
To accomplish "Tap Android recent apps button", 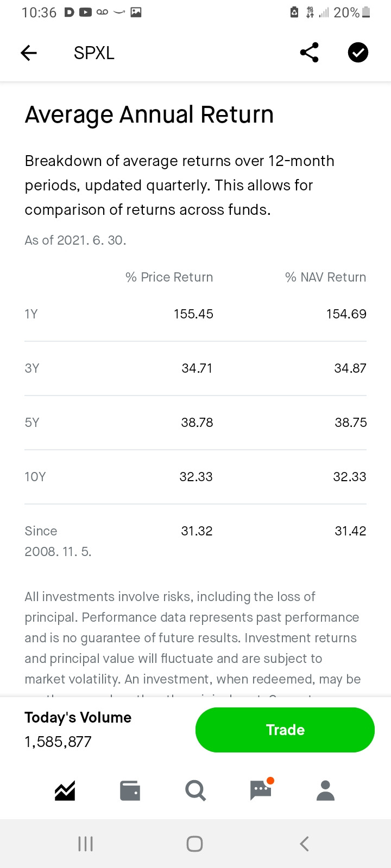I will tap(86, 844).
